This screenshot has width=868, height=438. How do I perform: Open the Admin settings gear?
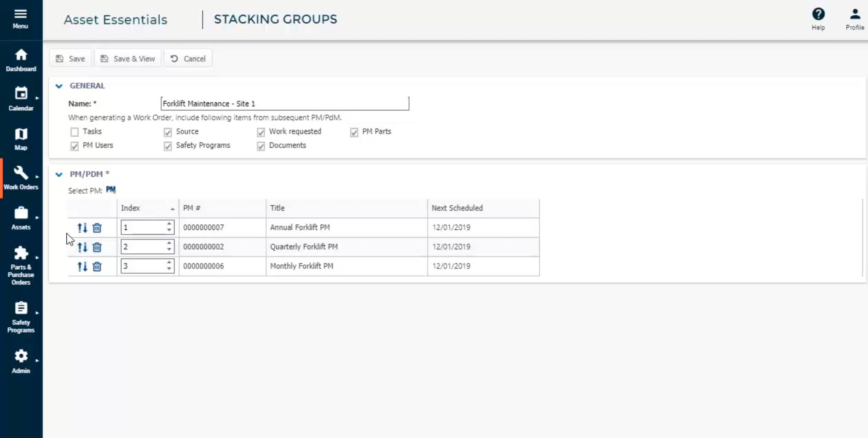coord(21,356)
